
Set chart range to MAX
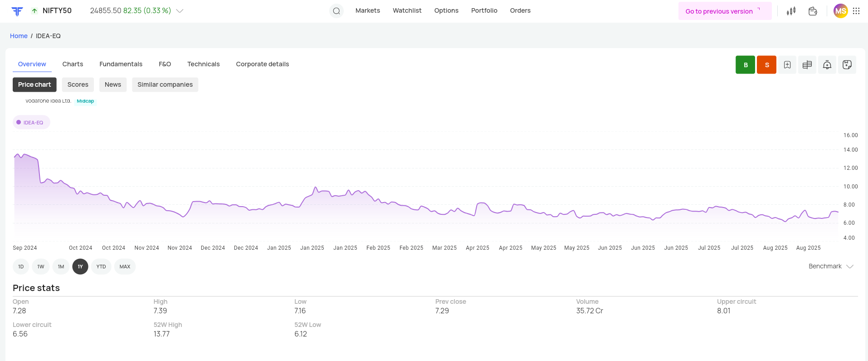click(125, 267)
